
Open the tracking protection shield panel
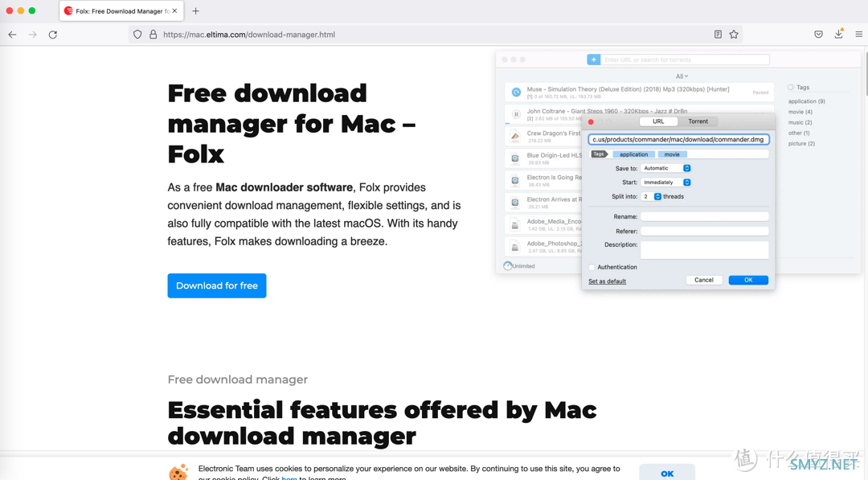click(x=137, y=35)
